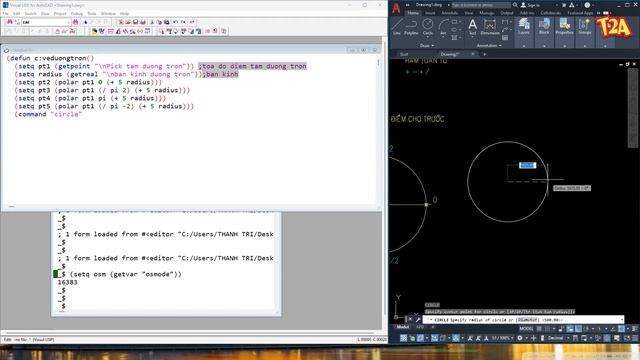Select the Rectangle tool in Draw panel
The height and width of the screenshot is (360, 640).
pyautogui.click(x=454, y=22)
